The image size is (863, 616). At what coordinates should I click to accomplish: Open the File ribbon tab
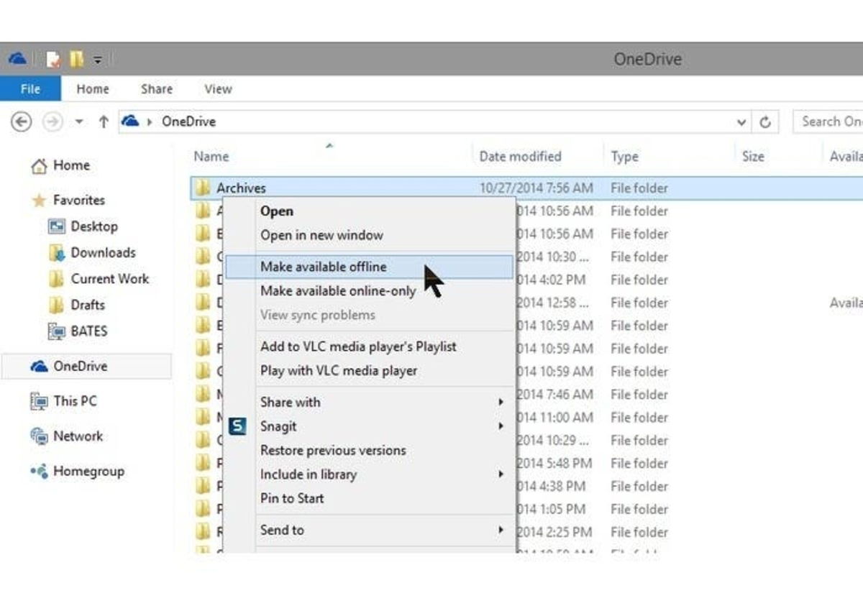tap(30, 89)
